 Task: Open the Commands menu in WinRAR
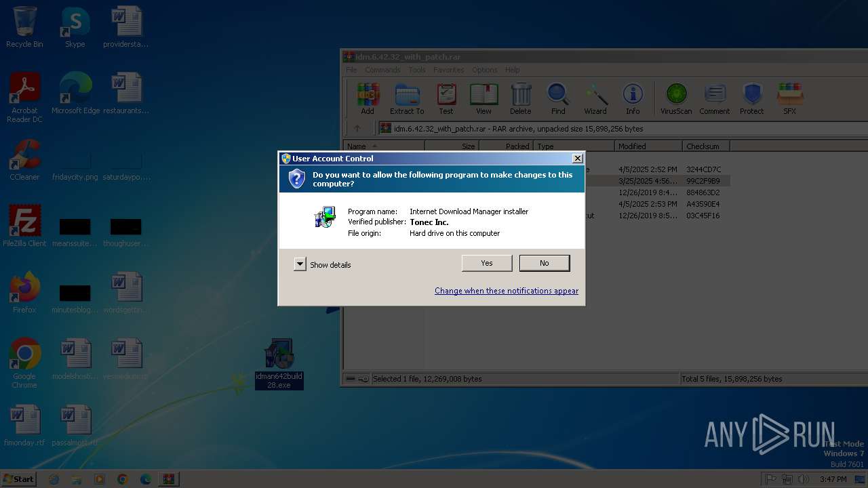382,70
